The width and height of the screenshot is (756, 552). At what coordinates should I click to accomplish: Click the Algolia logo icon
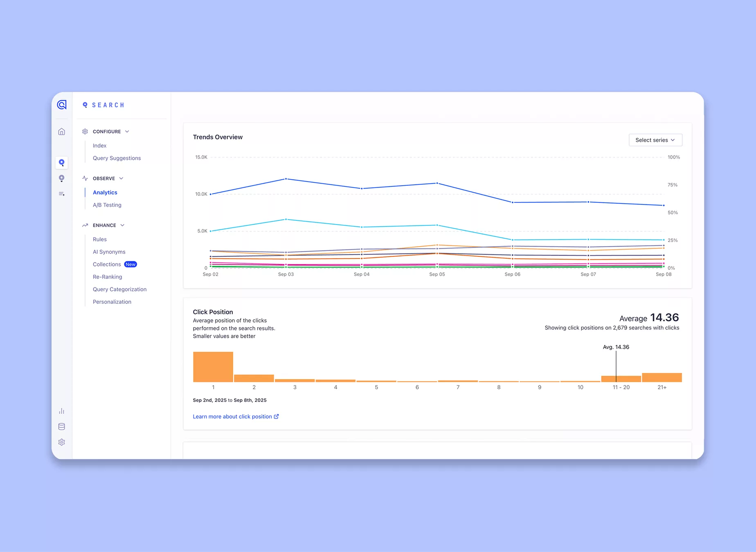[61, 105]
